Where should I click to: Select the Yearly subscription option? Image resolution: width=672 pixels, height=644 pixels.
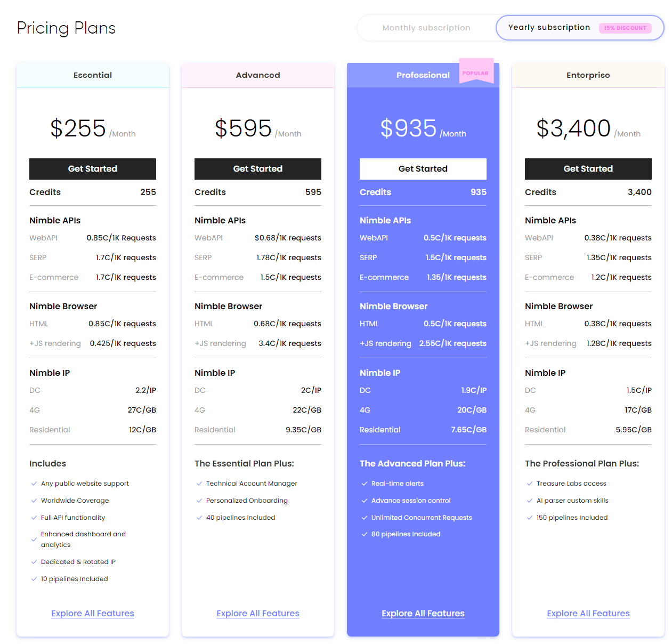point(549,27)
